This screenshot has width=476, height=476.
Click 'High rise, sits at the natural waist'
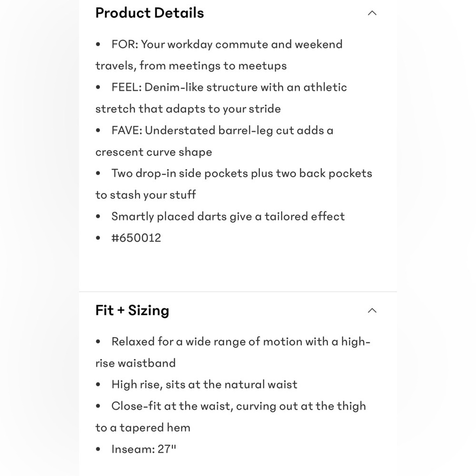point(204,385)
